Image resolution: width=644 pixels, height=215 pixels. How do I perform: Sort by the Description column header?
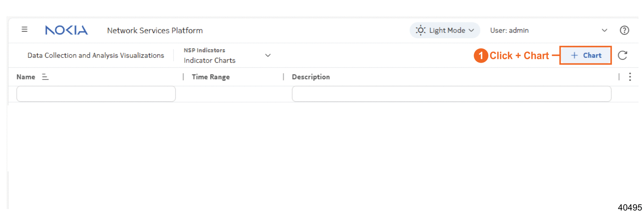pos(310,77)
